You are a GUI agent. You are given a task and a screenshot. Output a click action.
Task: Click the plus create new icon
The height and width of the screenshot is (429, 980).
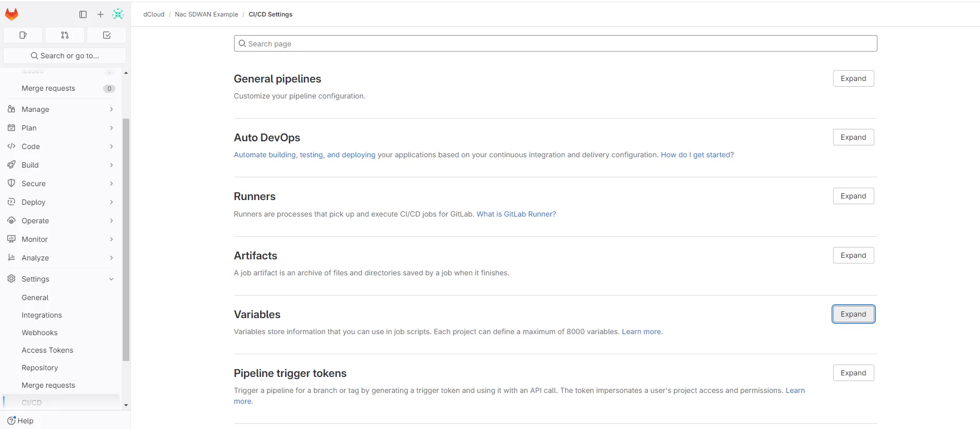coord(101,14)
